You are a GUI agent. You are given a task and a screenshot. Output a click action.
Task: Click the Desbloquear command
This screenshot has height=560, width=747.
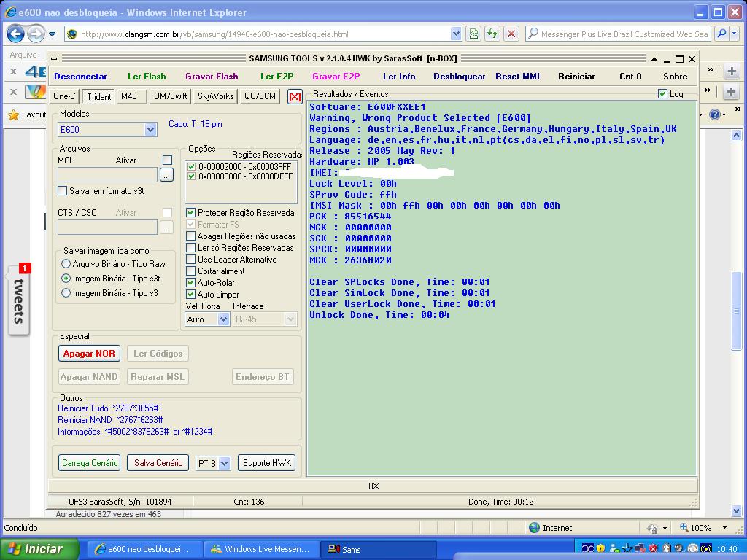pyautogui.click(x=460, y=76)
